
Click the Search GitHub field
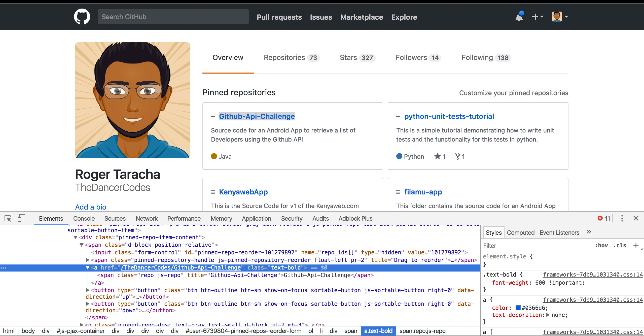pyautogui.click(x=173, y=17)
